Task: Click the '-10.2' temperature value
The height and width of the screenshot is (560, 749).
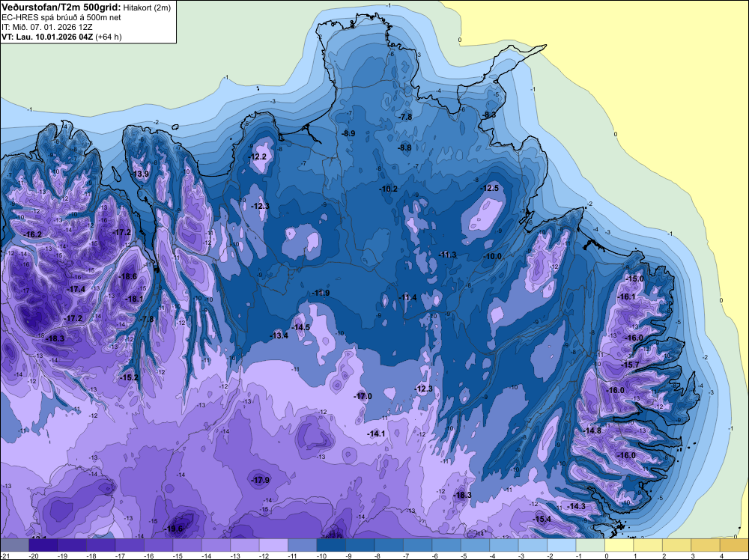Action: (389, 189)
